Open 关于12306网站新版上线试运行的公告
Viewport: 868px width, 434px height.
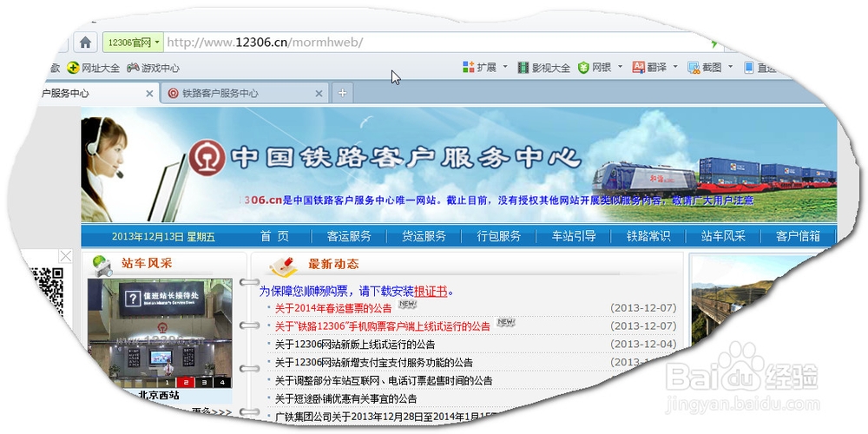[355, 345]
